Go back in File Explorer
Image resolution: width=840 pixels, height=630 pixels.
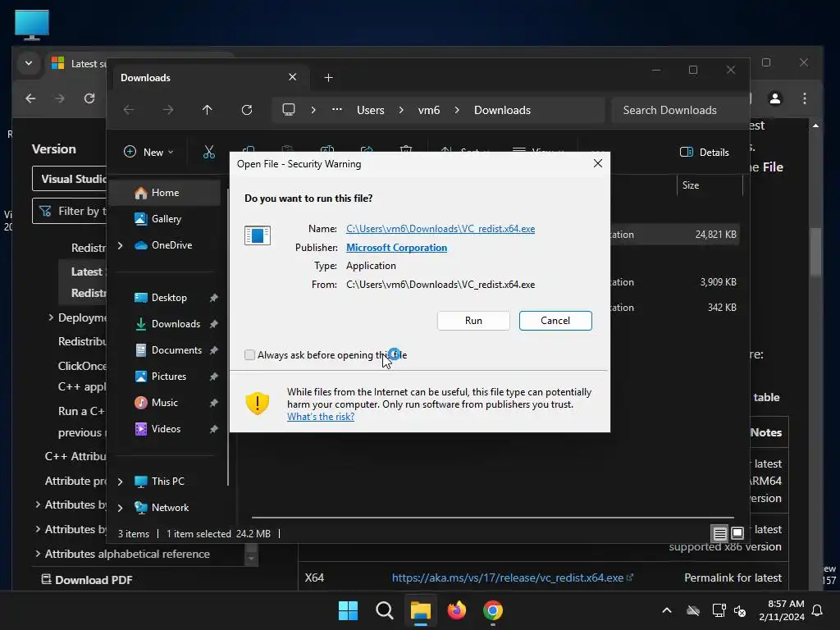[129, 110]
